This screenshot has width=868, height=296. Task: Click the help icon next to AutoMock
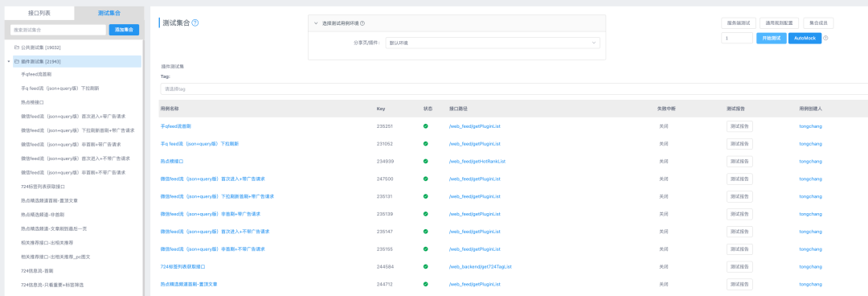coord(825,39)
